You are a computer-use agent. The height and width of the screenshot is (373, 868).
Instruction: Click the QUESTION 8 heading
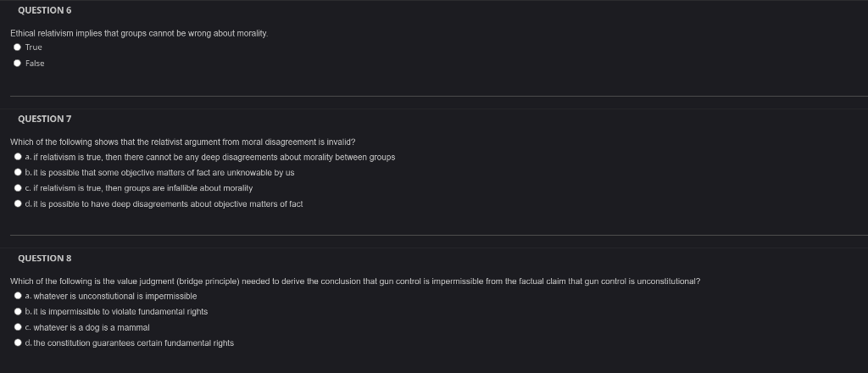44,258
